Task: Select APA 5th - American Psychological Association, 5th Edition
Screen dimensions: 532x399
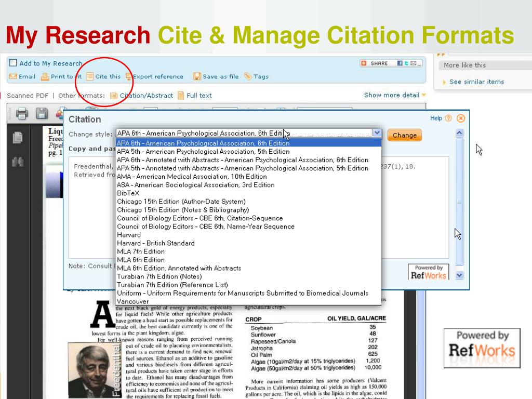Action: (249, 152)
